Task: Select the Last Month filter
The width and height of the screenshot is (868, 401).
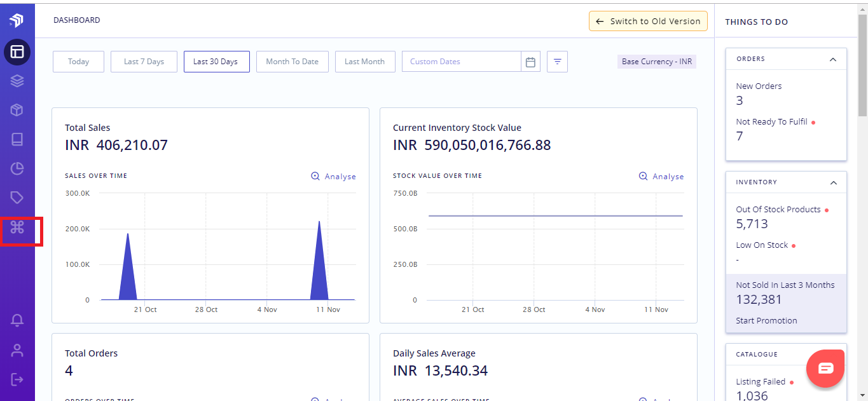Action: [365, 62]
